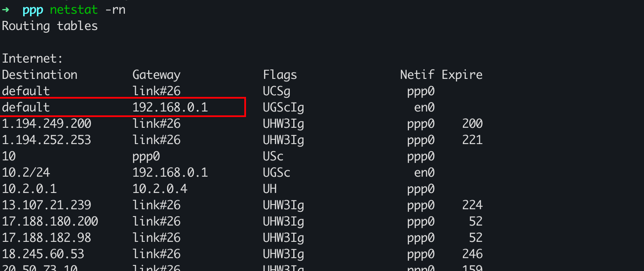Image resolution: width=644 pixels, height=271 pixels.
Task: Click the "UGScIg" flags value
Action: (x=283, y=107)
